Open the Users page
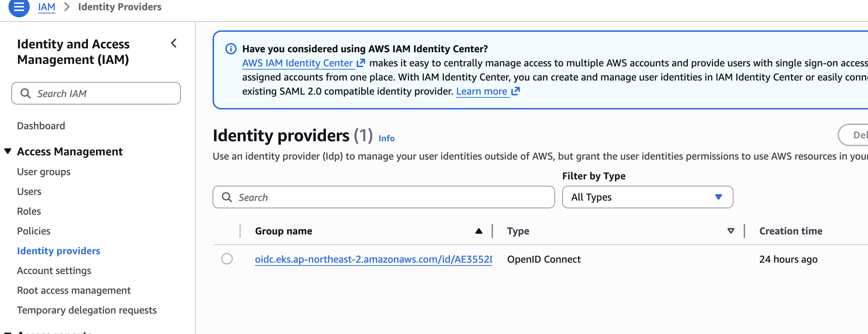868x334 pixels. (29, 191)
